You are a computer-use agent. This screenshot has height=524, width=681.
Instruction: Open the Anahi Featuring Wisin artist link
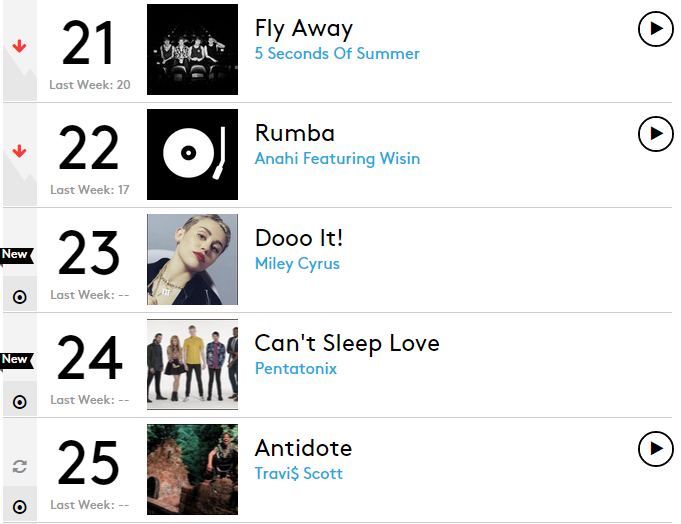pyautogui.click(x=337, y=159)
